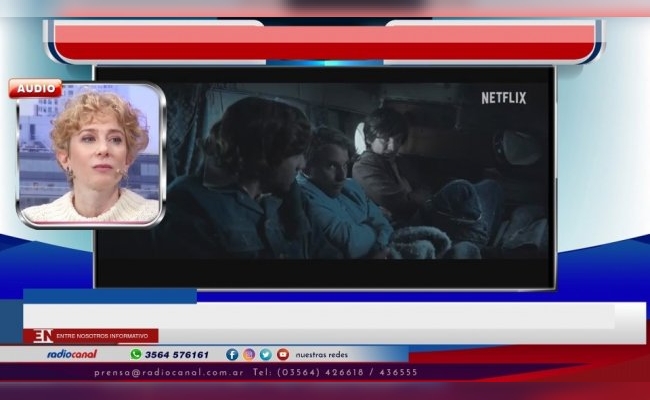The height and width of the screenshot is (400, 650).
Task: Select the guest interview video inset
Action: 92,158
